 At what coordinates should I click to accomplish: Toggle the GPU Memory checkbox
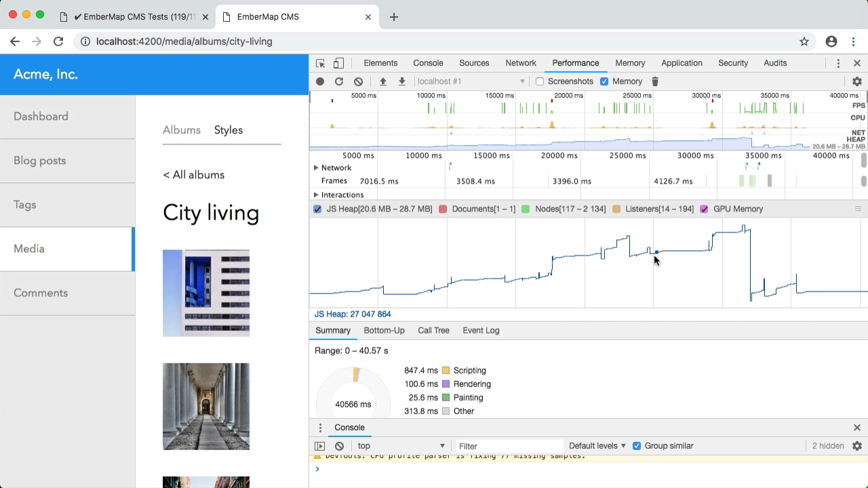point(704,209)
